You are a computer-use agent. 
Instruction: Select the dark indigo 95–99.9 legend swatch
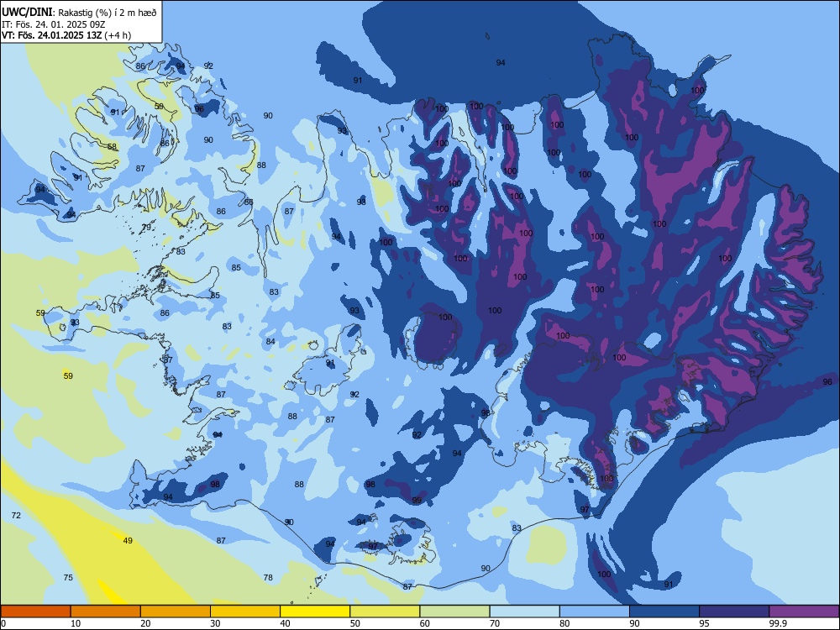734,612
